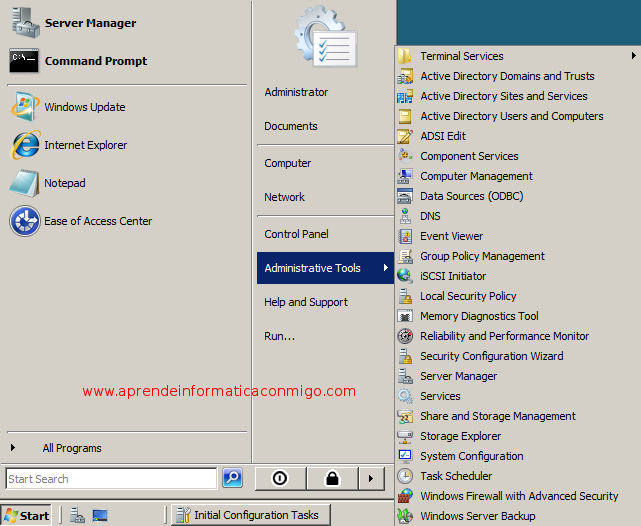Screen dimensions: 641x526
Task: Click the iSCSI Initiator icon
Action: pos(405,276)
